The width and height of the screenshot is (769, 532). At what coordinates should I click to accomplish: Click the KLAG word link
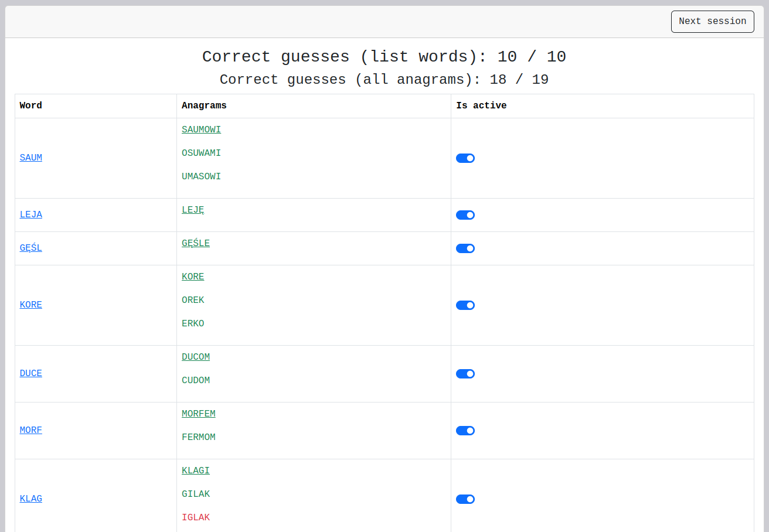pos(31,499)
